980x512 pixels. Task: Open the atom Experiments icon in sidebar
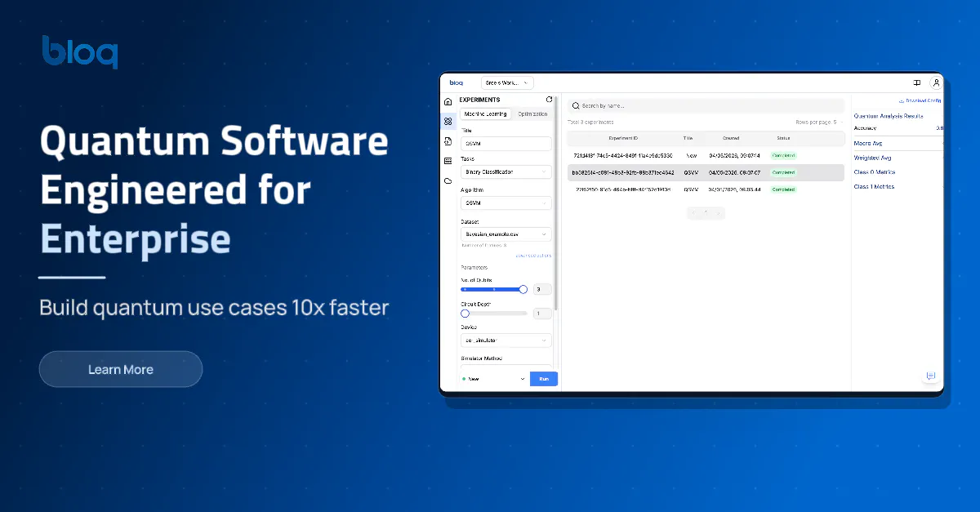tap(448, 122)
